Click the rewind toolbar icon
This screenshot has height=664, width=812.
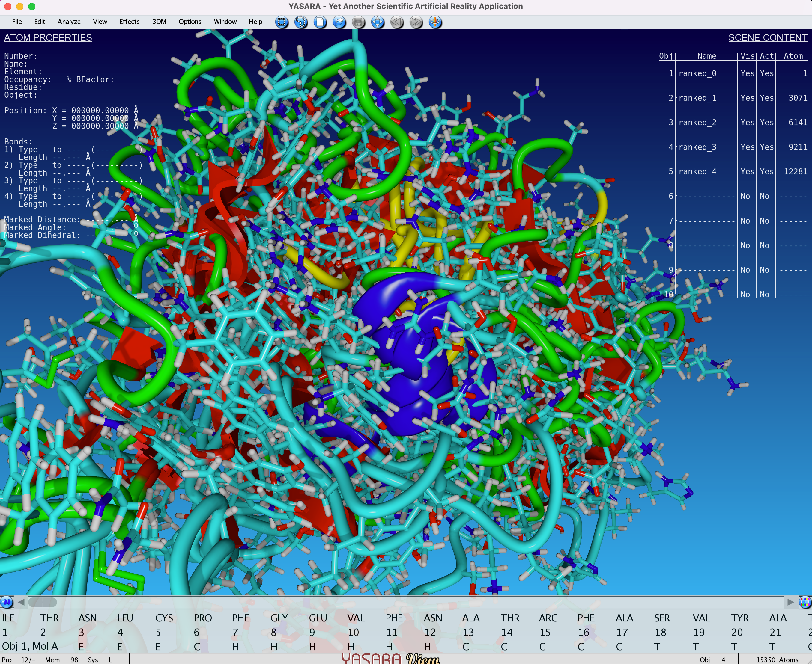point(396,22)
